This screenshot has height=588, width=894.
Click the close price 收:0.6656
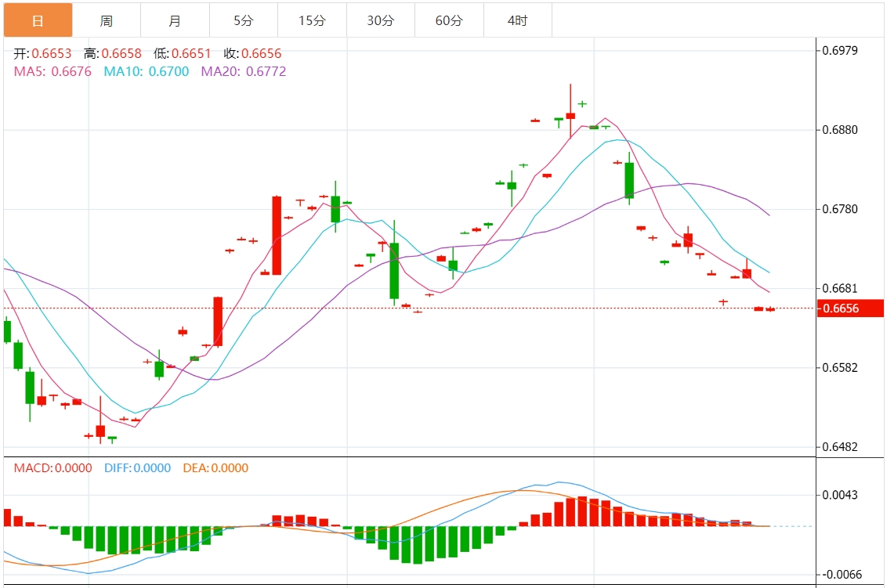252,53
